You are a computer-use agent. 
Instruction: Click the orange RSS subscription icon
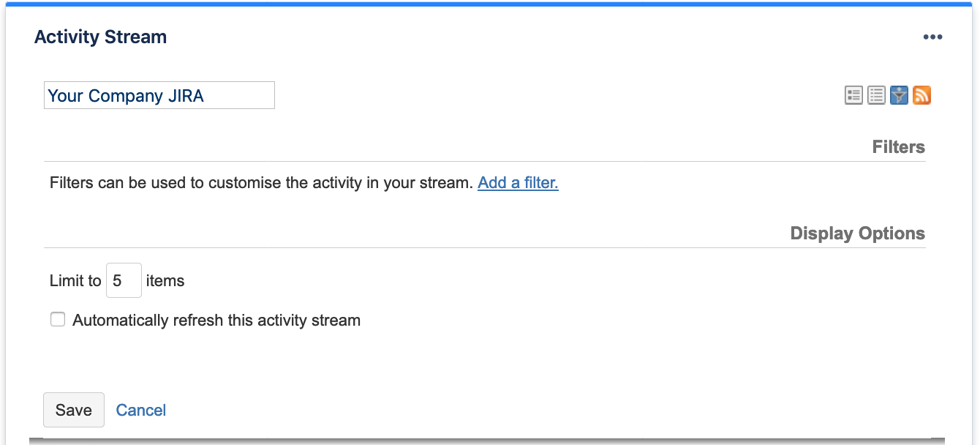921,95
